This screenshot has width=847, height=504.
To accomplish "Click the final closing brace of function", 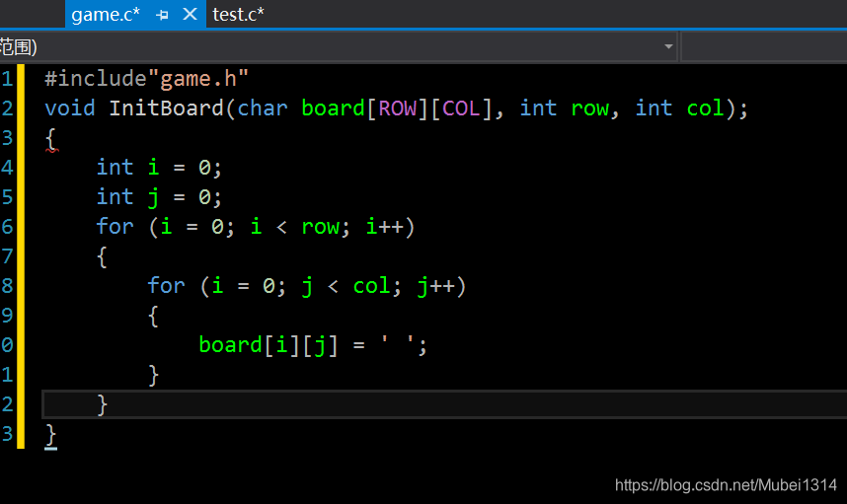I will pyautogui.click(x=50, y=435).
